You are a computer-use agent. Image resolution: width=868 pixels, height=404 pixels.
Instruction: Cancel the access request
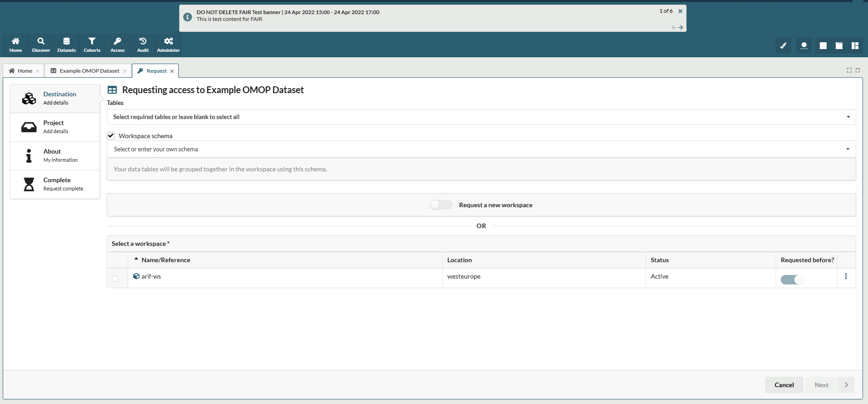pyautogui.click(x=784, y=385)
